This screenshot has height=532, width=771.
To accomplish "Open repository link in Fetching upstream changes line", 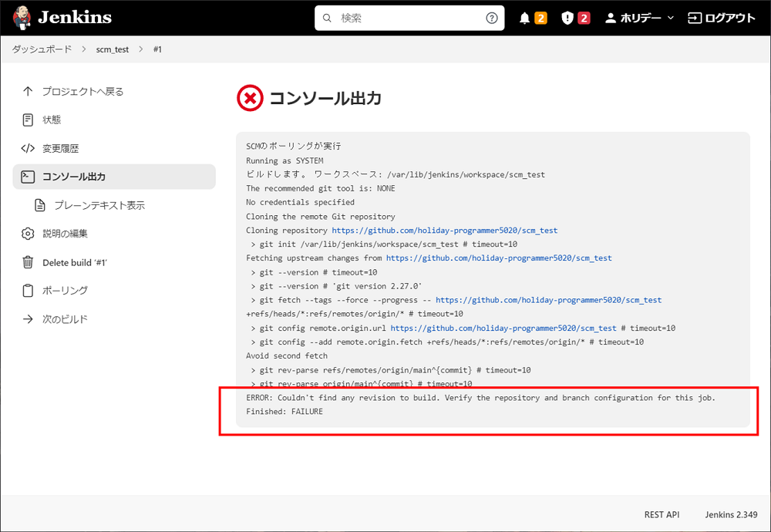I will click(499, 258).
